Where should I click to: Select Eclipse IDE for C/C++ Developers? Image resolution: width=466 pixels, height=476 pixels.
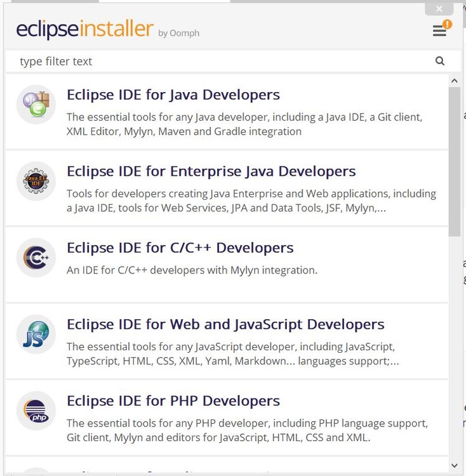click(227, 265)
